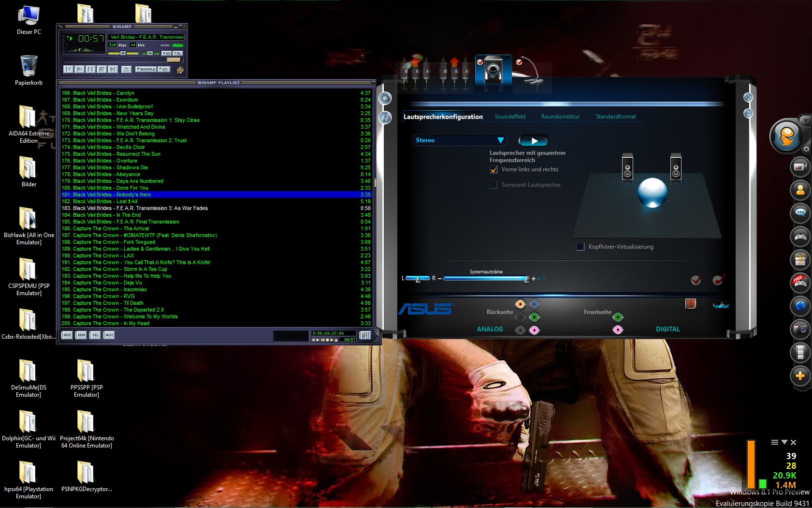The width and height of the screenshot is (812, 508).
Task: Click the Winamp elapsed time display
Action: click(91, 38)
